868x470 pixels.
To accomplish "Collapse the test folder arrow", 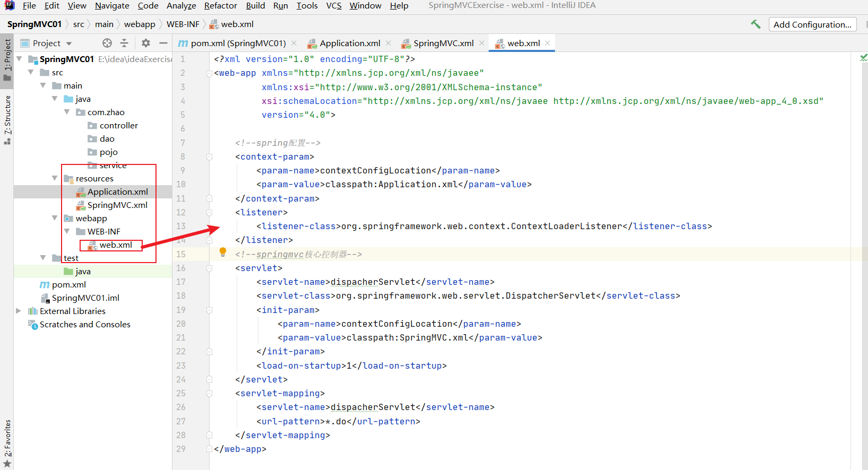I will coord(44,258).
